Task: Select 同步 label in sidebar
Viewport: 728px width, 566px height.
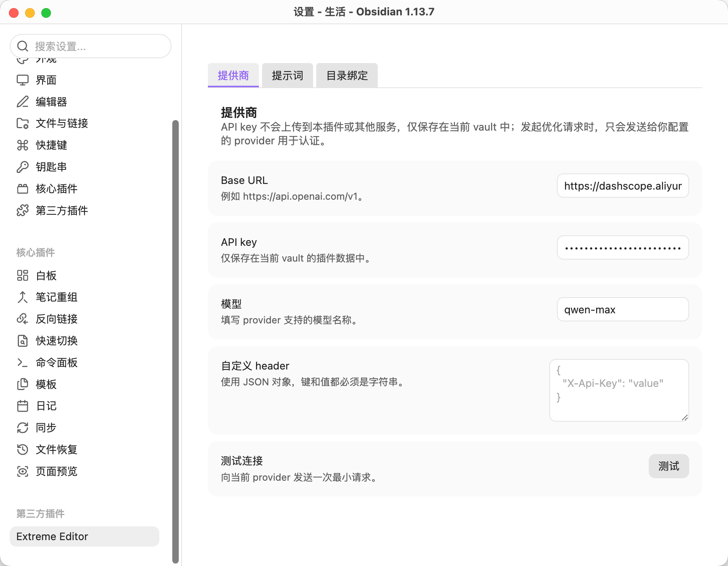Action: tap(46, 428)
